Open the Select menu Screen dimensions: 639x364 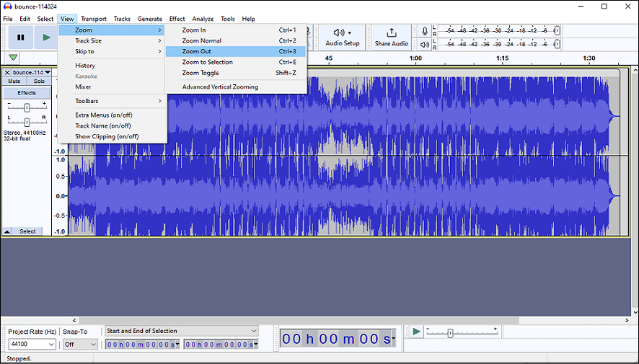(x=45, y=19)
